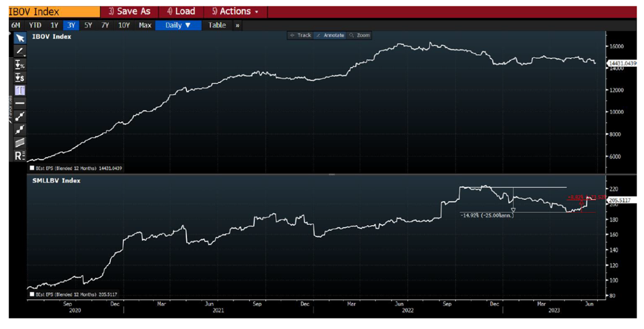Image resolution: width=644 pixels, height=329 pixels.
Task: Click the Save As button
Action: click(129, 11)
